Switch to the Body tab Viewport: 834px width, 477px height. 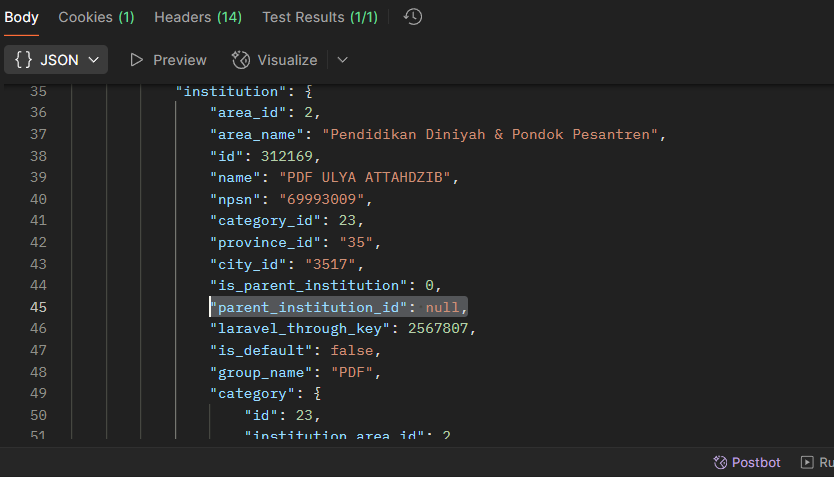click(x=22, y=17)
